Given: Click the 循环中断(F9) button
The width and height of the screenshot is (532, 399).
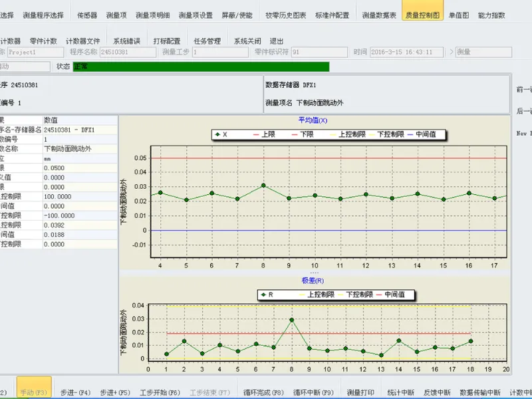Looking at the screenshot, I should (313, 392).
